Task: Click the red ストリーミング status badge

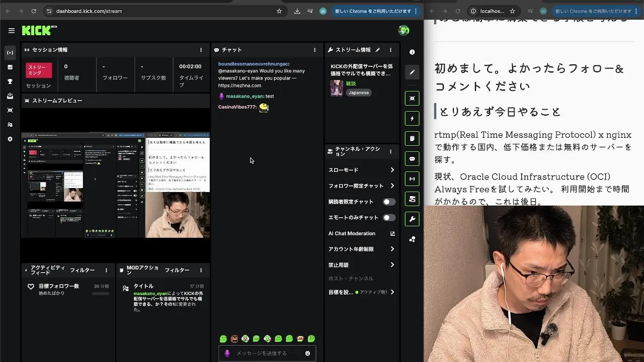Action: click(39, 70)
